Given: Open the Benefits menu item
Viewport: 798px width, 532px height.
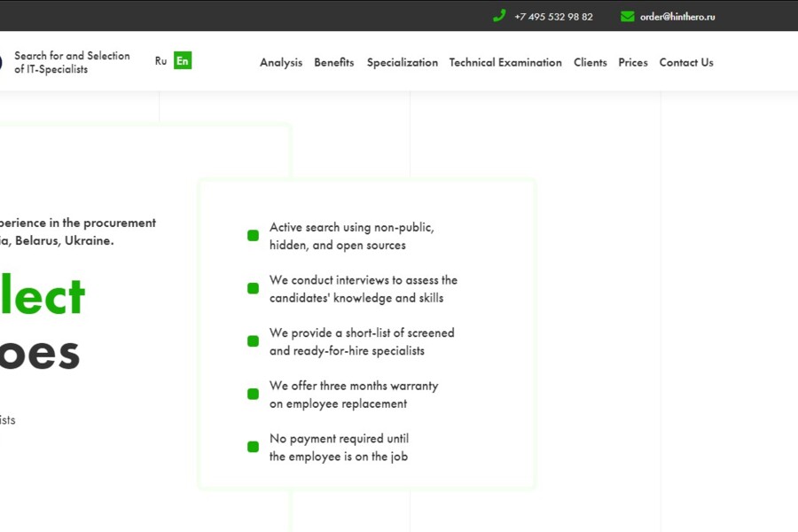Looking at the screenshot, I should 334,63.
